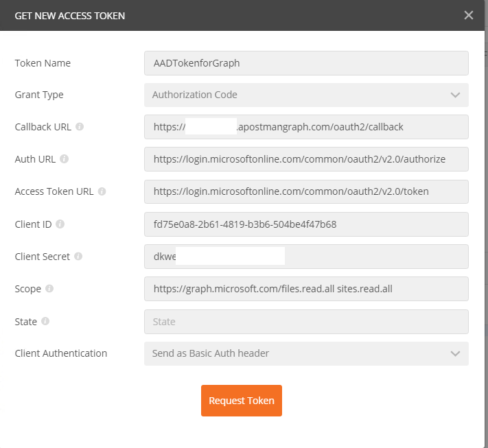Image resolution: width=488 pixels, height=448 pixels.
Task: Click Access Token URL info icon
Action: point(102,191)
